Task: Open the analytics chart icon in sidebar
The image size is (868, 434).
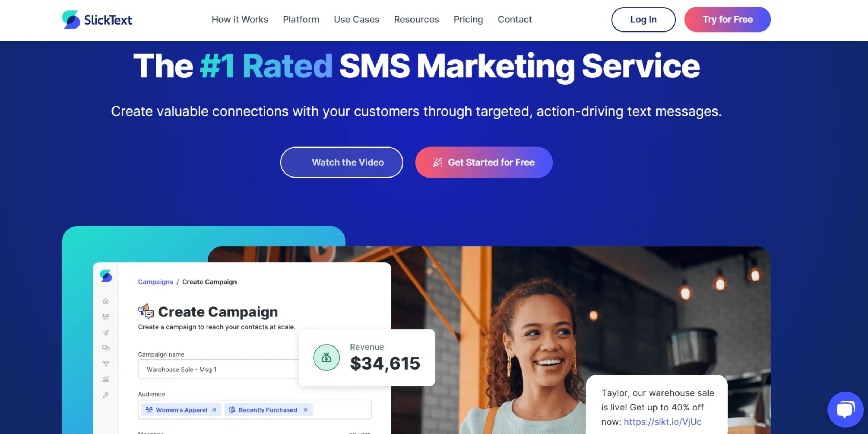Action: [106, 379]
